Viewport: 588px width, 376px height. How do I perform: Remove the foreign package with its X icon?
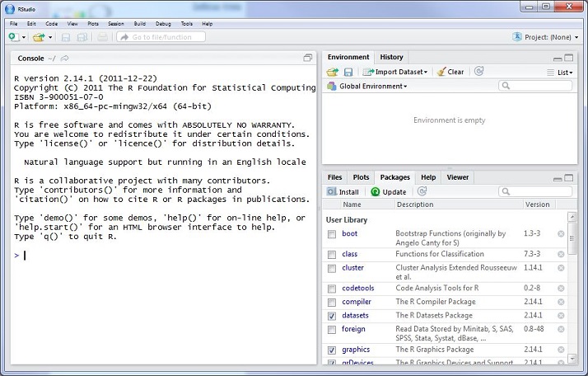coord(561,329)
